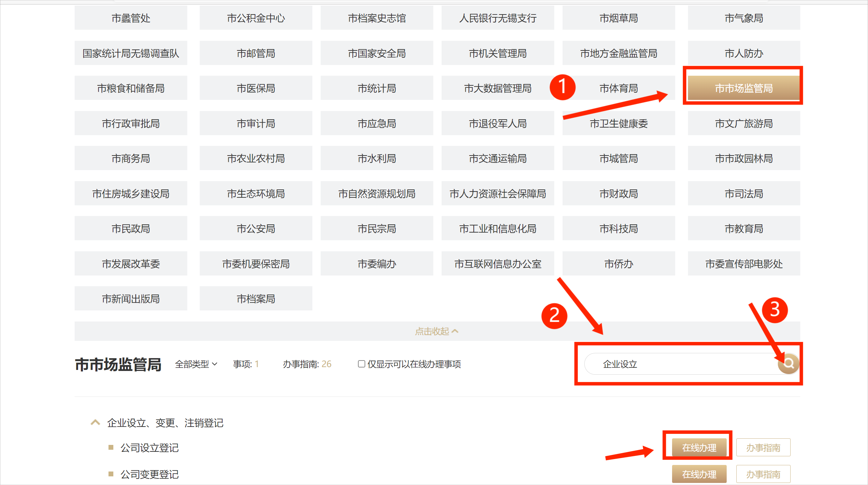Click the 办事指南 count 26
Viewport: 868px width, 485px height.
click(x=326, y=364)
